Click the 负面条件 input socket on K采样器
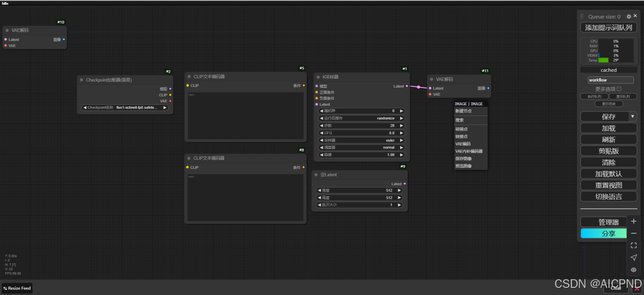The height and width of the screenshot is (295, 644). (317, 98)
